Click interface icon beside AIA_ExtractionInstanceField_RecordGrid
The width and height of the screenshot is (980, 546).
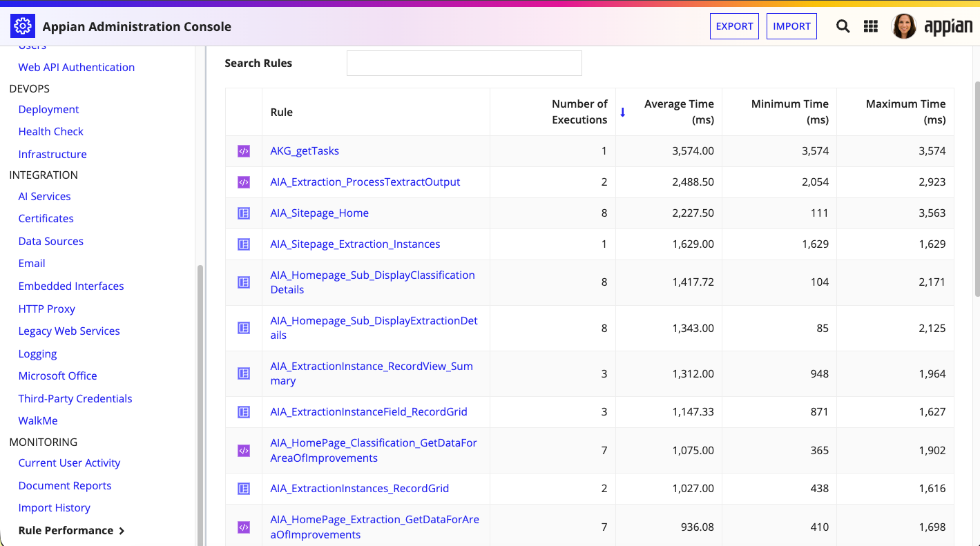[244, 412]
